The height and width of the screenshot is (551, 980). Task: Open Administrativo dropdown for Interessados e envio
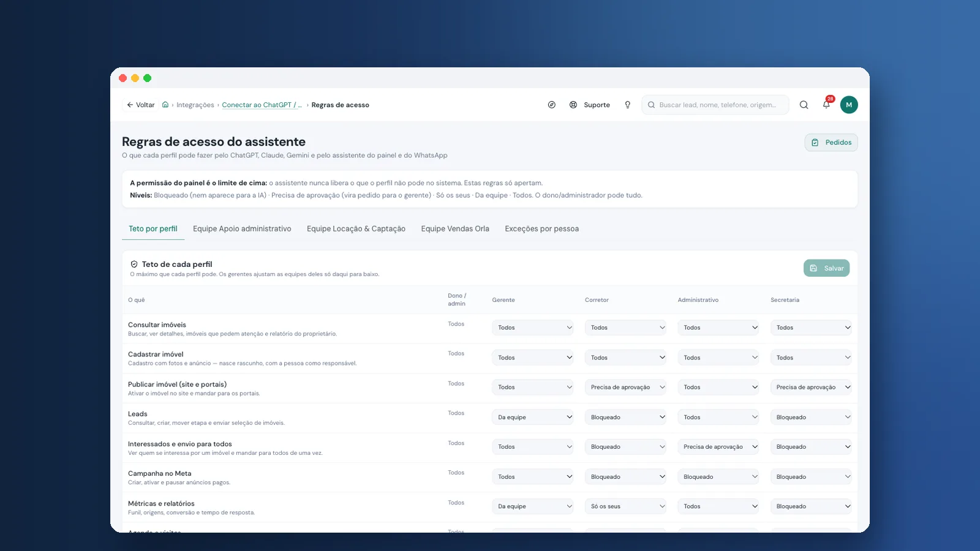(718, 447)
